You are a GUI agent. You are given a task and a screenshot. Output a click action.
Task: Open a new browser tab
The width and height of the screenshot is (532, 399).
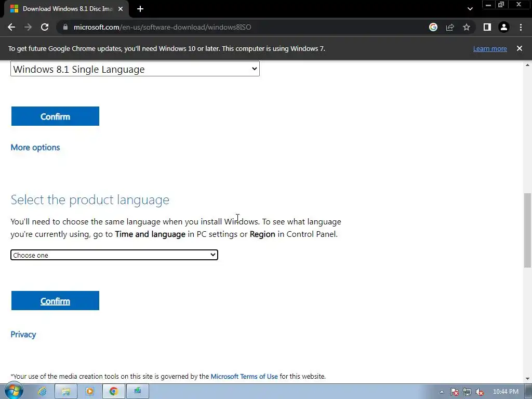140,9
